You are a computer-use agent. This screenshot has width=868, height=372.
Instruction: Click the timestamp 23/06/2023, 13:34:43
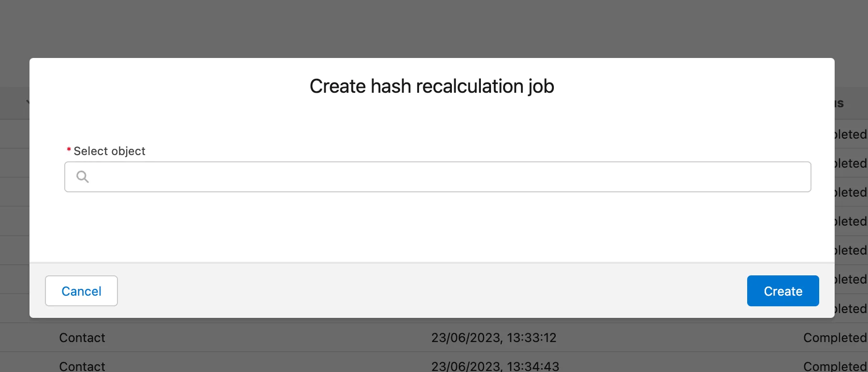pyautogui.click(x=495, y=366)
